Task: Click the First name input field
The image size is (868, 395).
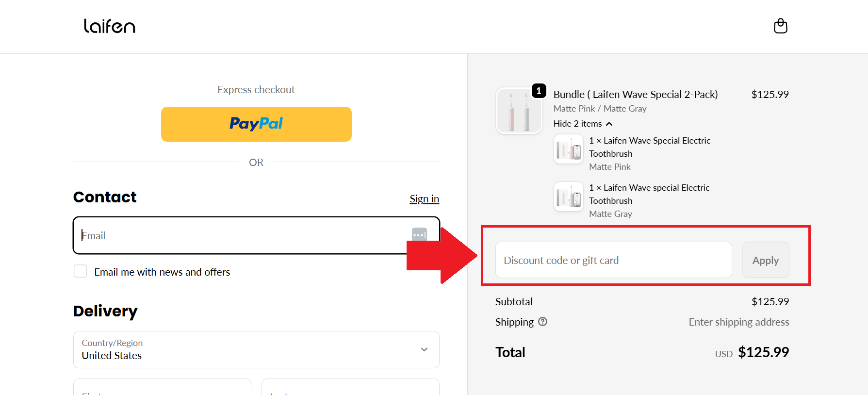Action: pos(162,387)
